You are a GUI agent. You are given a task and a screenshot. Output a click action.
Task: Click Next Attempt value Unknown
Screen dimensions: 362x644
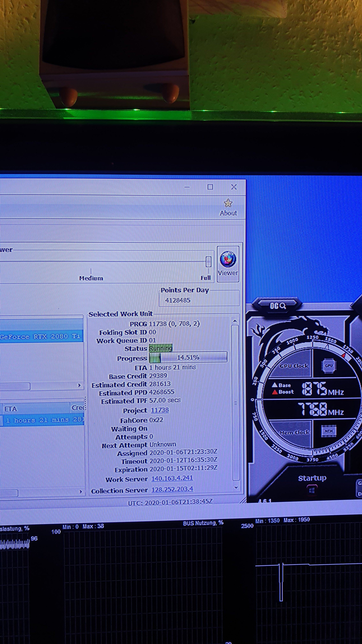(163, 444)
